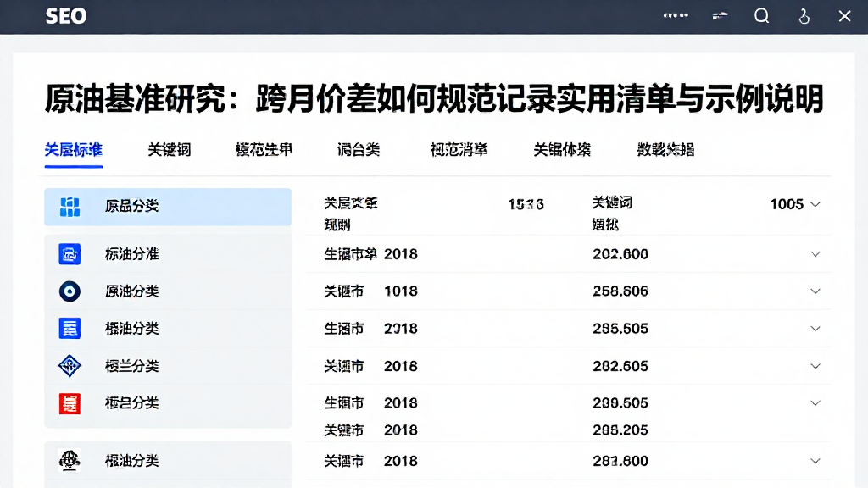
Task: Open search with magnifier icon
Action: [x=762, y=16]
